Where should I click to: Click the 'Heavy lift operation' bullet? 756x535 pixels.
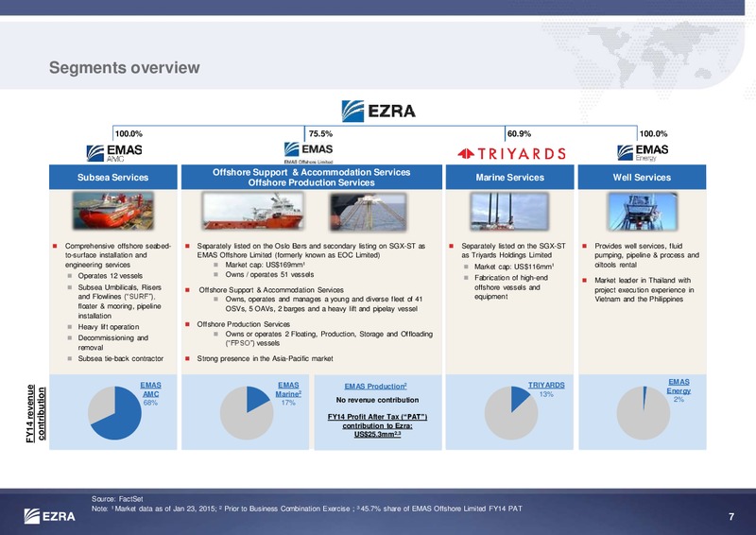(x=109, y=327)
